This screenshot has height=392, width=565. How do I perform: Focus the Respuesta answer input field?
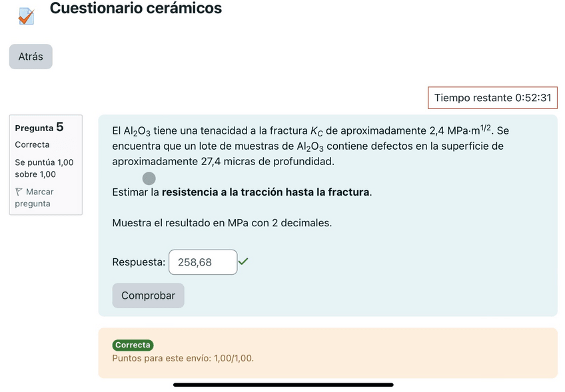pos(203,262)
